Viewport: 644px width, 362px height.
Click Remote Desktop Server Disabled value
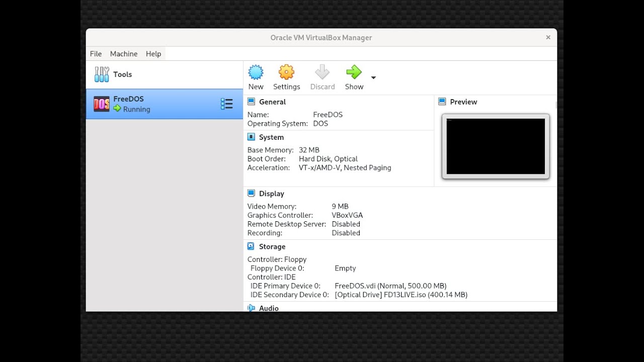pos(346,224)
